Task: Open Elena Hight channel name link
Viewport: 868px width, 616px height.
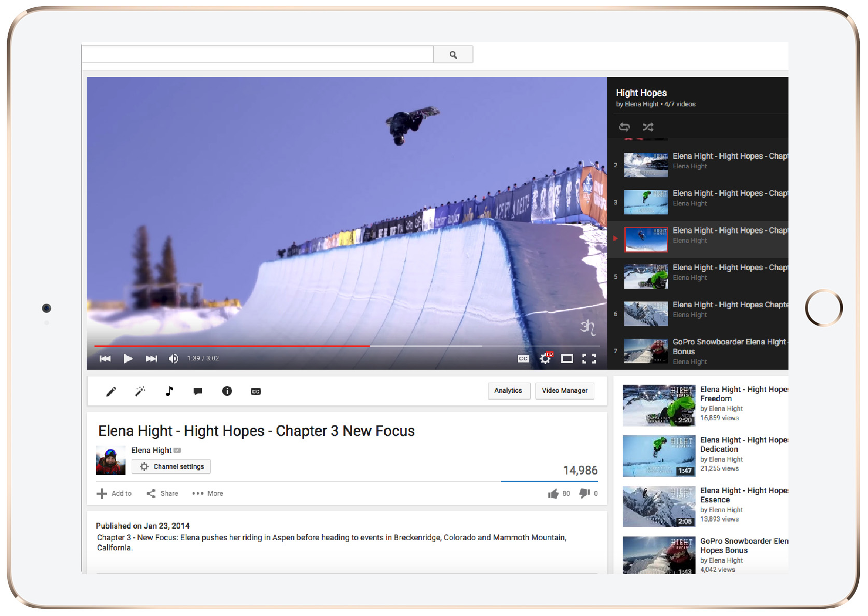Action: (x=151, y=450)
